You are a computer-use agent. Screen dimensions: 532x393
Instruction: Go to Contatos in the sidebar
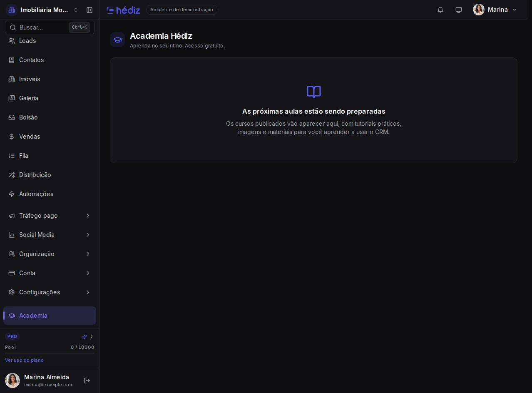click(50, 60)
